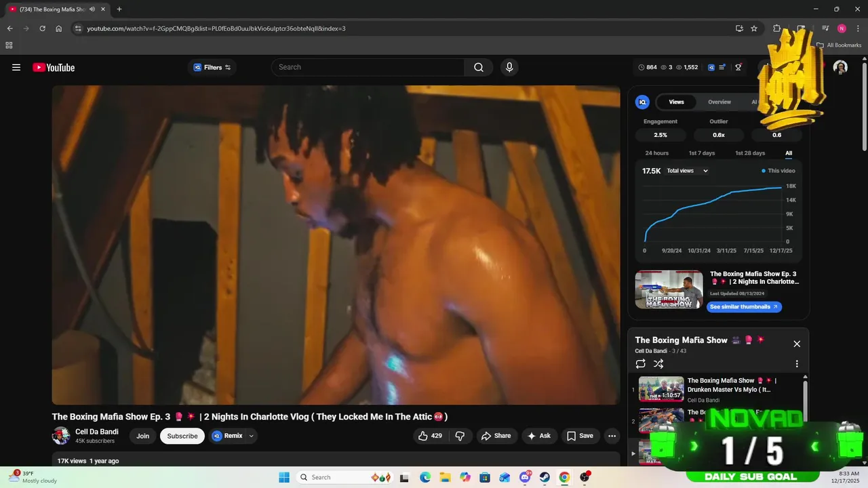Viewport: 868px width, 488px height.
Task: Click See similar thumbnails button
Action: pos(745,306)
